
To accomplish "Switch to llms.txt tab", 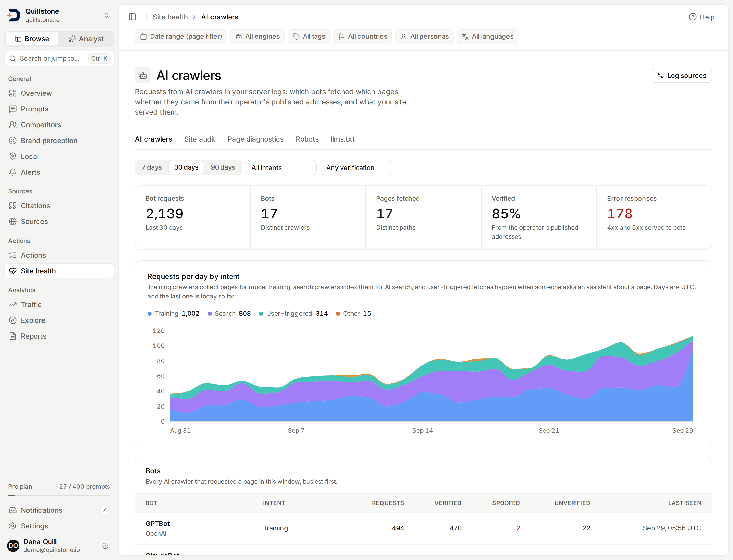I will (x=342, y=139).
